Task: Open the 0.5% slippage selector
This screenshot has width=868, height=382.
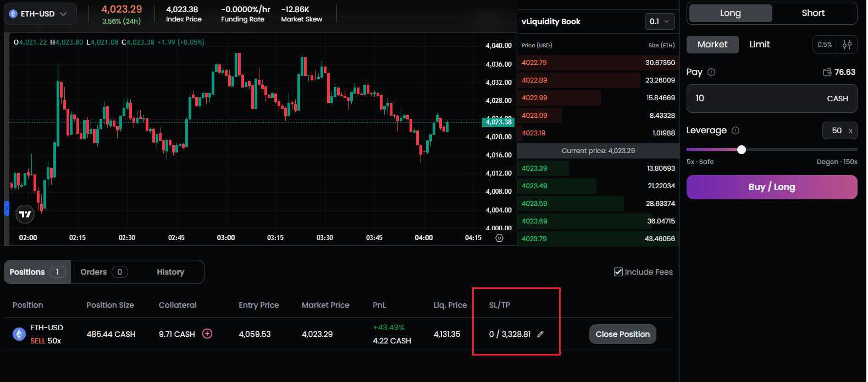Action: [x=825, y=45]
